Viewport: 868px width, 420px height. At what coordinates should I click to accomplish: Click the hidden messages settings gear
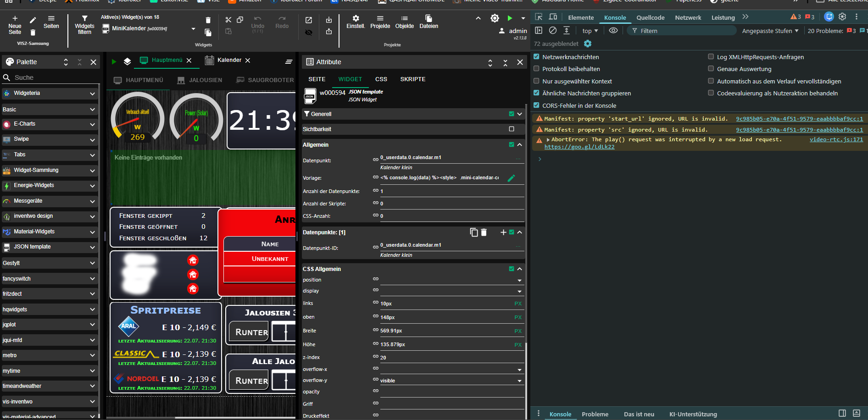coord(588,44)
